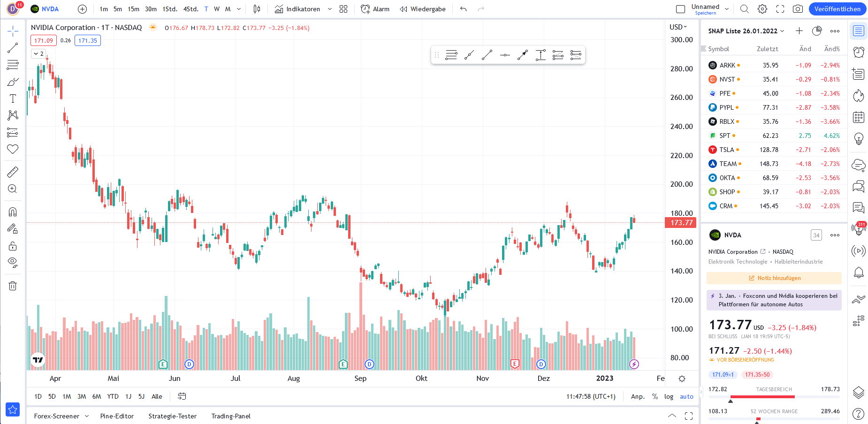Activate the zoom-in magnifier tool
Viewport: 868px width, 424px height.
[x=13, y=189]
